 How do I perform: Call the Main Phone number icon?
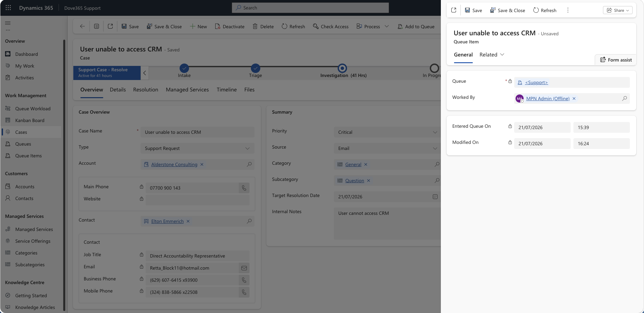tap(244, 188)
